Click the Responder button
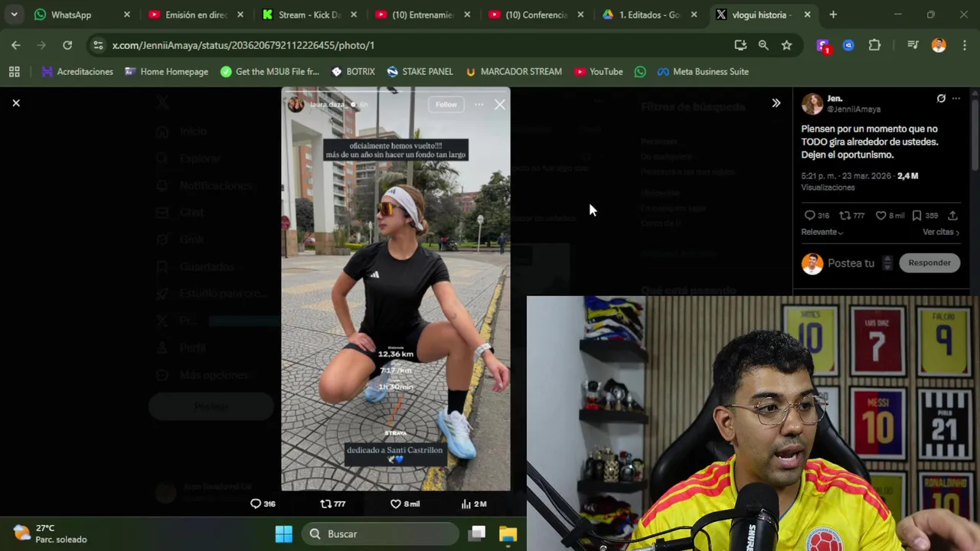The width and height of the screenshot is (980, 551). tap(929, 262)
